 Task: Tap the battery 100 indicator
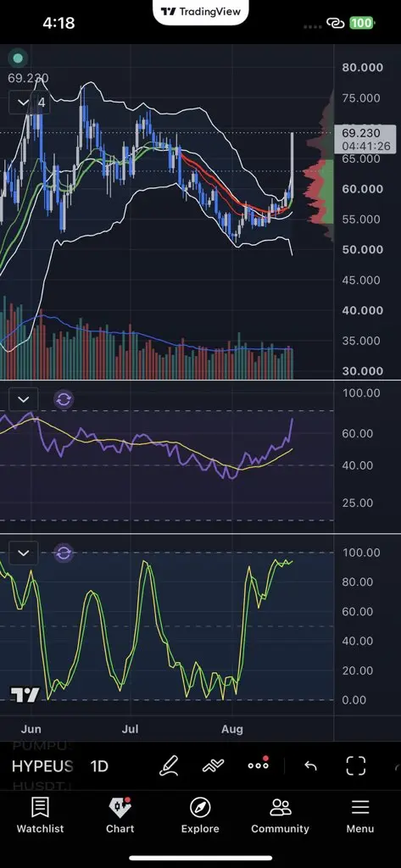pyautogui.click(x=361, y=23)
